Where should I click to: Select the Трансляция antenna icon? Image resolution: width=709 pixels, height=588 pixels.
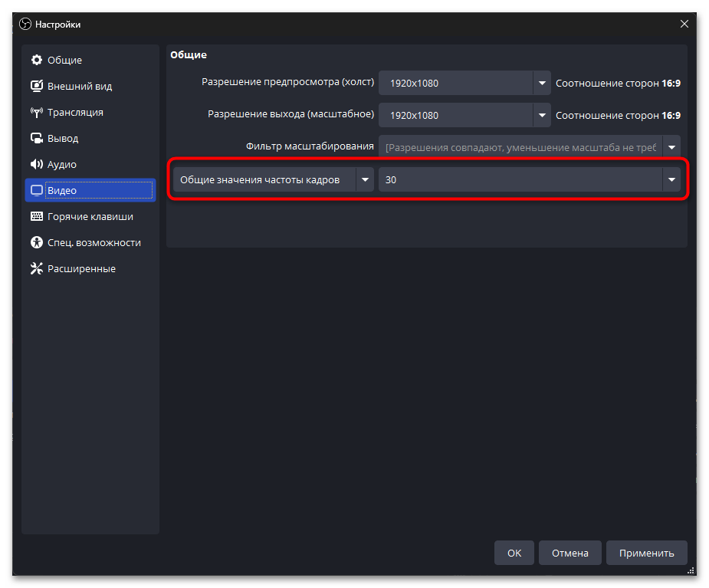point(36,113)
